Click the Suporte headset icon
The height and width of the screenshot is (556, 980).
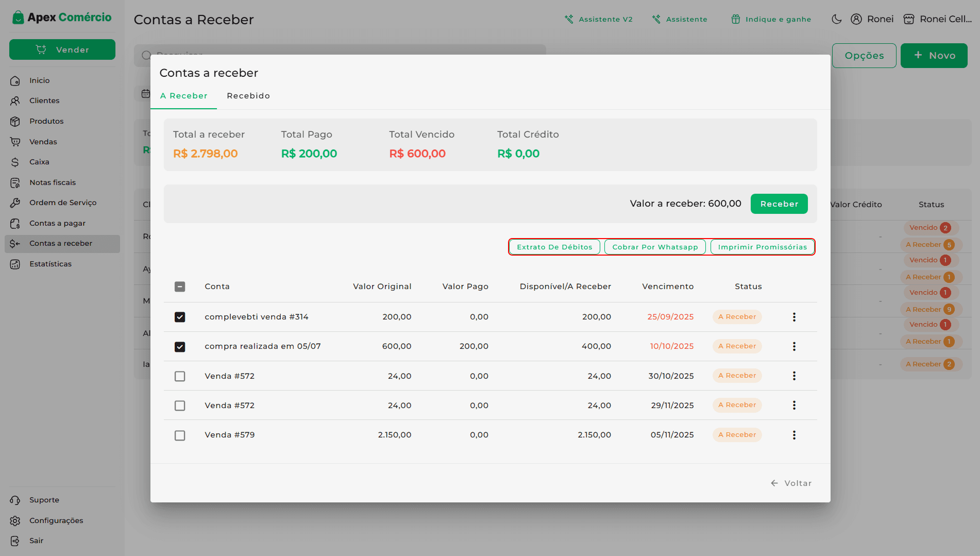click(x=15, y=500)
